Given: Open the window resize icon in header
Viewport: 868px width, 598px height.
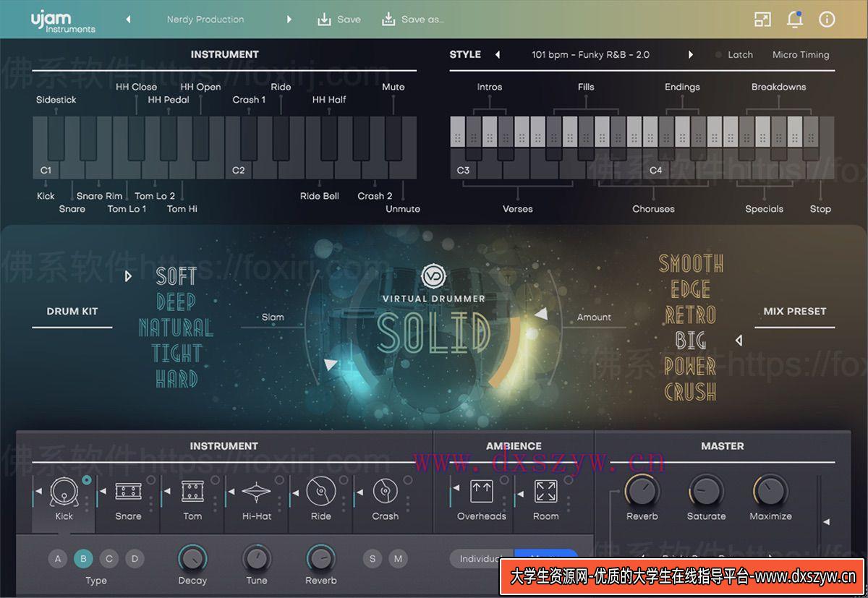Looking at the screenshot, I should click(x=762, y=20).
